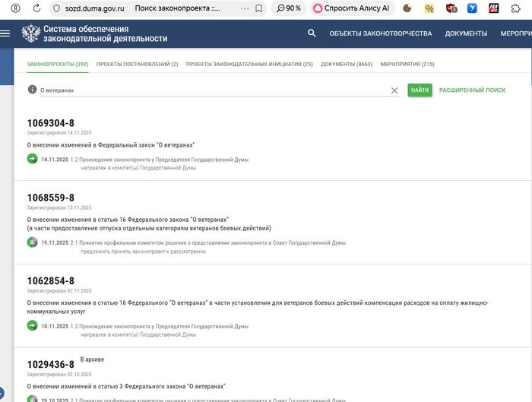Clear the search field with X icon
Image resolution: width=532 pixels, height=402 pixels.
pos(394,90)
